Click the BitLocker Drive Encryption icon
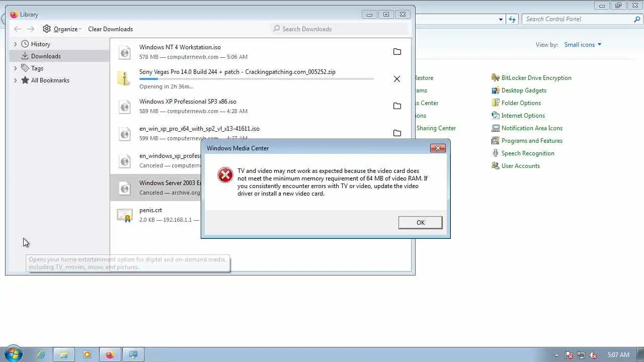The height and width of the screenshot is (362, 644). pos(496,78)
